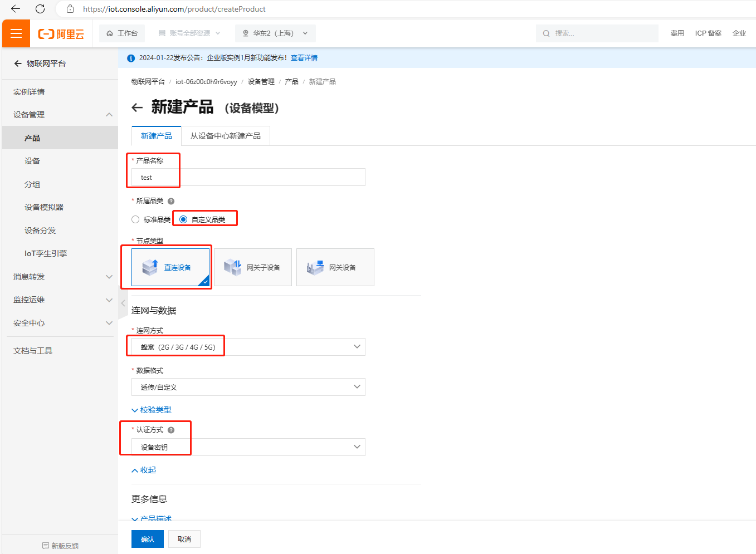Switch to the 从设备中心新建产品 tab
This screenshot has height=554, width=756.
226,136
